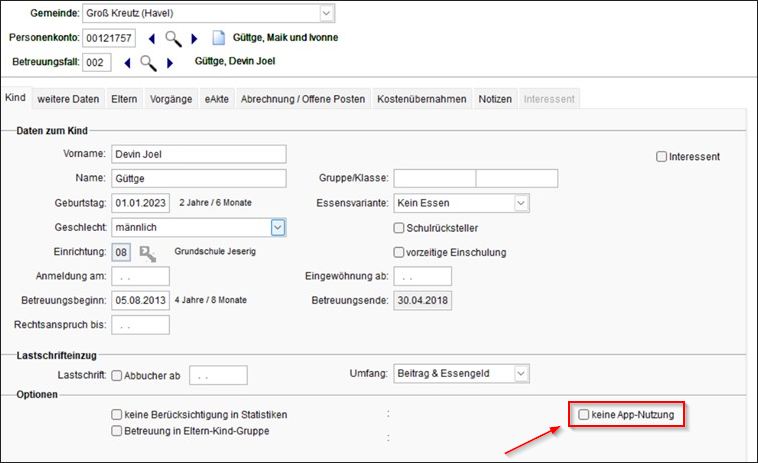758x463 pixels.
Task: Expand the Umfang dropdown
Action: pyautogui.click(x=520, y=373)
